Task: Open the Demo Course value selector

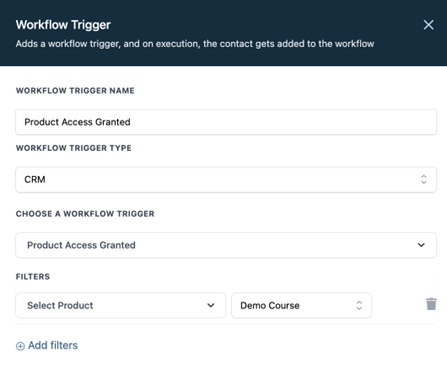Action: coord(301,305)
